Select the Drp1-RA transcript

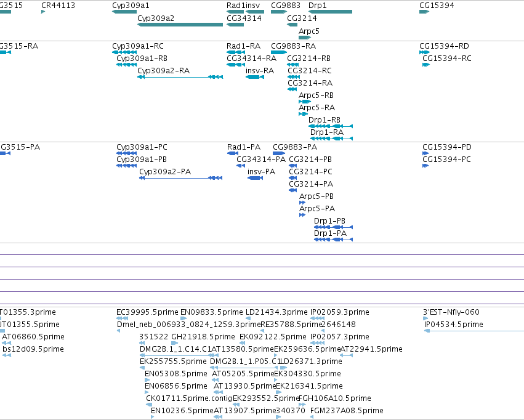(x=331, y=139)
